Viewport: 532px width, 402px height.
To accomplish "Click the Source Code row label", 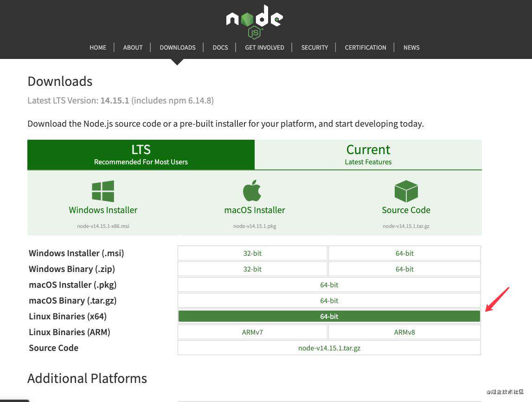I will [54, 348].
